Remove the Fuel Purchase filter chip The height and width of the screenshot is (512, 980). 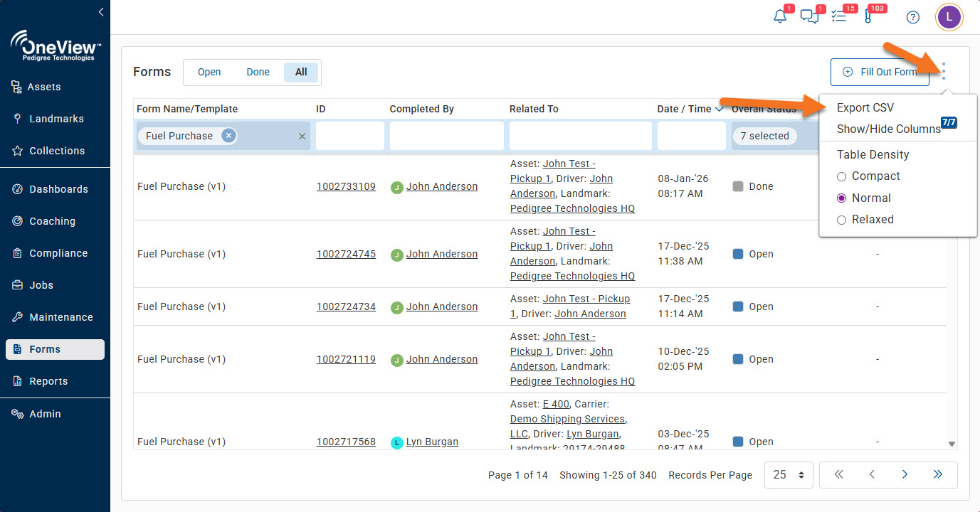pos(228,136)
